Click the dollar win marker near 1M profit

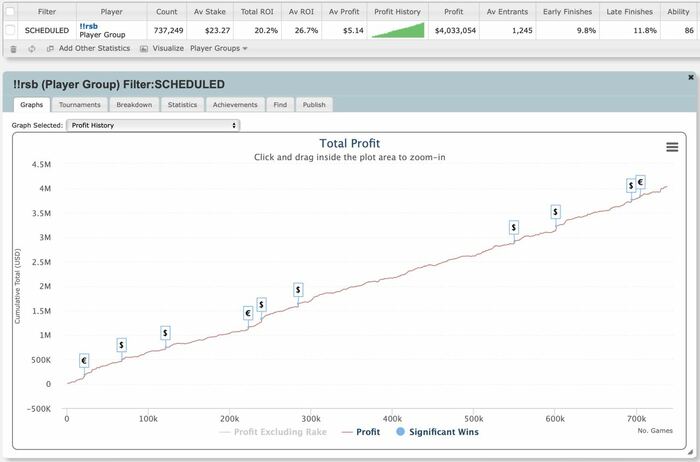click(165, 333)
